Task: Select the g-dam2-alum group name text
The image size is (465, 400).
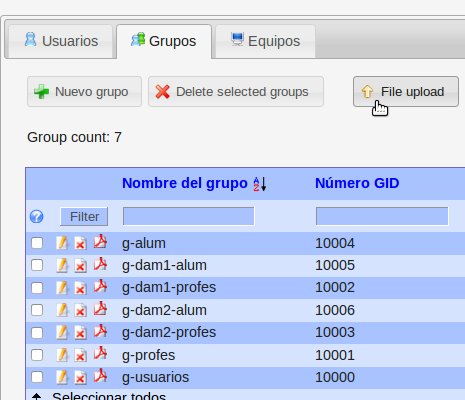Action: click(x=164, y=310)
